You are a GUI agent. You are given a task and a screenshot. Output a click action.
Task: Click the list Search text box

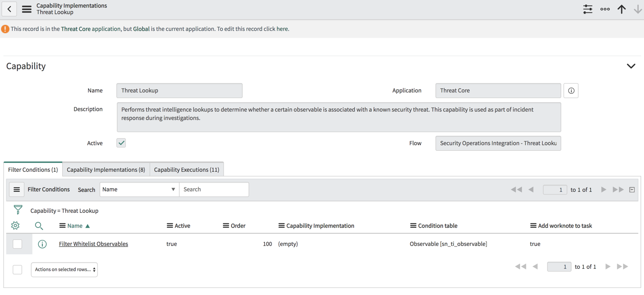click(x=214, y=190)
